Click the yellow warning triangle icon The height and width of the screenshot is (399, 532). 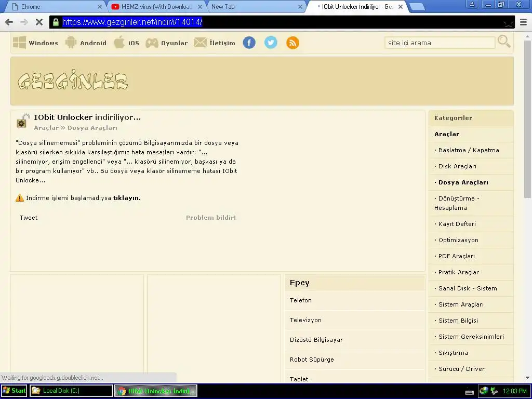(x=20, y=198)
